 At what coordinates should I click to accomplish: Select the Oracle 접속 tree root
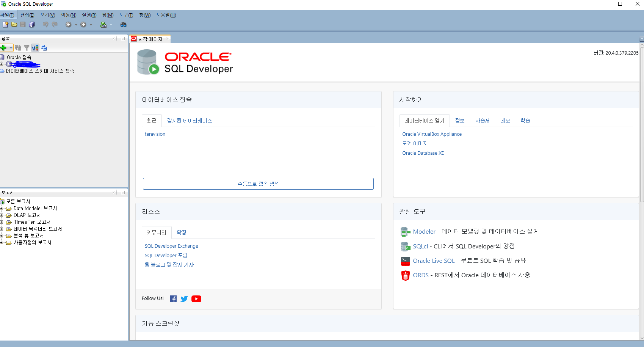(x=19, y=57)
